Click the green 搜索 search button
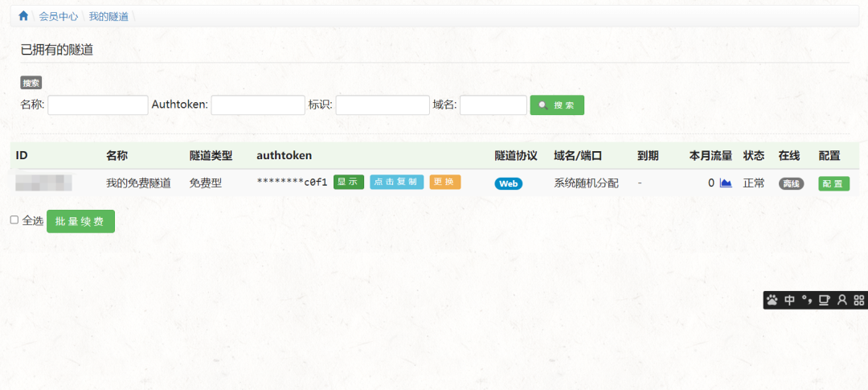This screenshot has width=868, height=390. pyautogui.click(x=557, y=105)
